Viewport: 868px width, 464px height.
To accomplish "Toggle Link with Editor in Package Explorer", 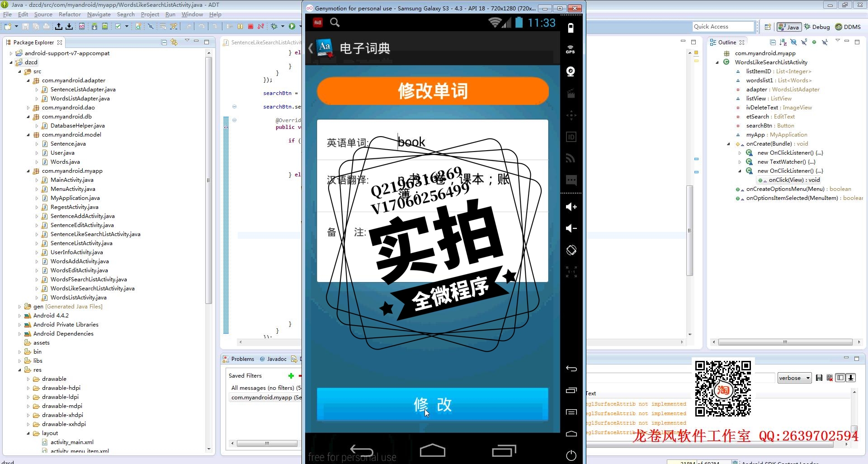I will point(174,43).
